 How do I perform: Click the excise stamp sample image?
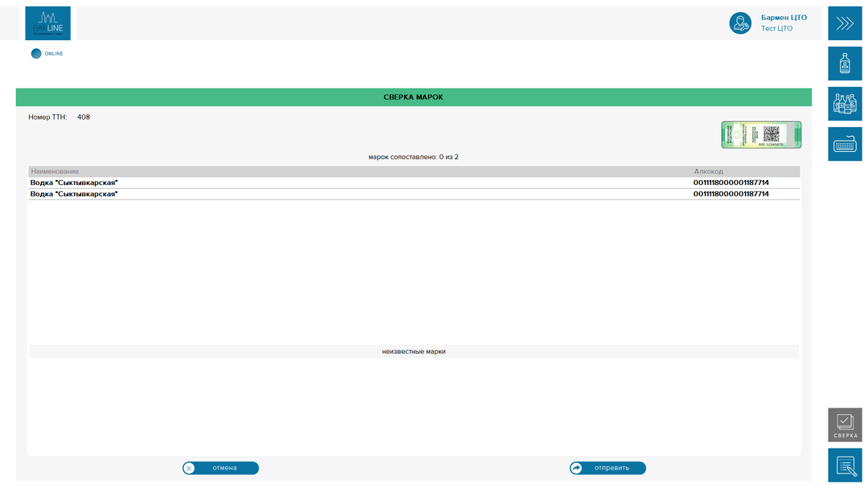pos(761,134)
